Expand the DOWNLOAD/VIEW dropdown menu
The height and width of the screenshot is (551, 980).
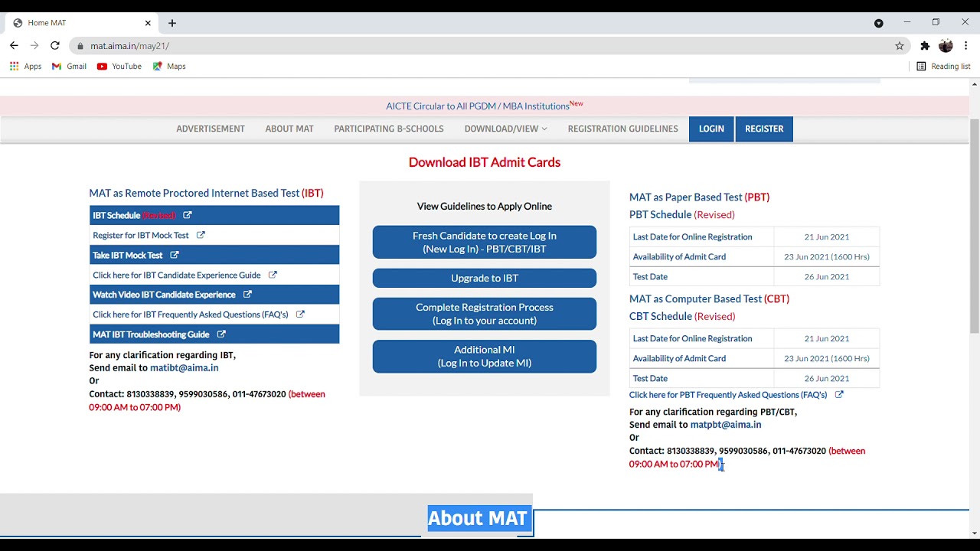(x=505, y=129)
